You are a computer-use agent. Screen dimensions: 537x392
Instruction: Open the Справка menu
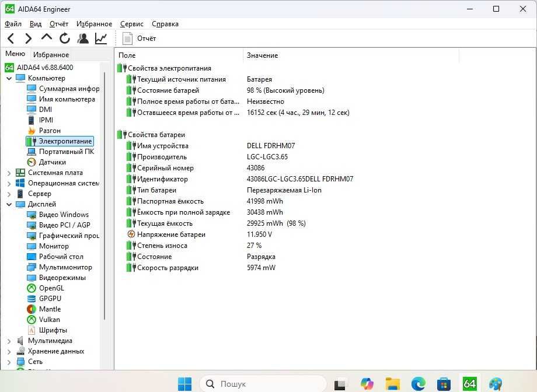coord(165,24)
